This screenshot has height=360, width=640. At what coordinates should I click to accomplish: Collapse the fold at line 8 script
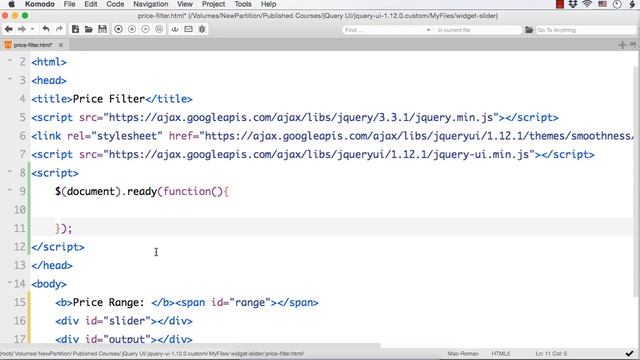pos(9,171)
